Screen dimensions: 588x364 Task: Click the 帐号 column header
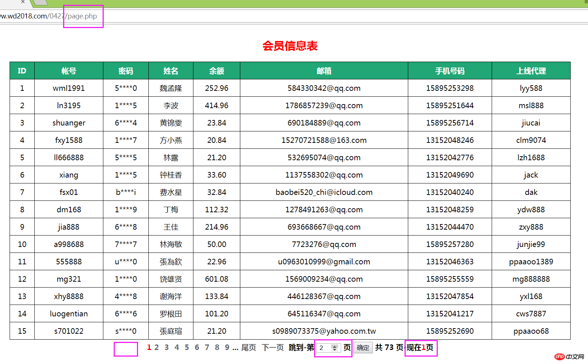coord(69,71)
